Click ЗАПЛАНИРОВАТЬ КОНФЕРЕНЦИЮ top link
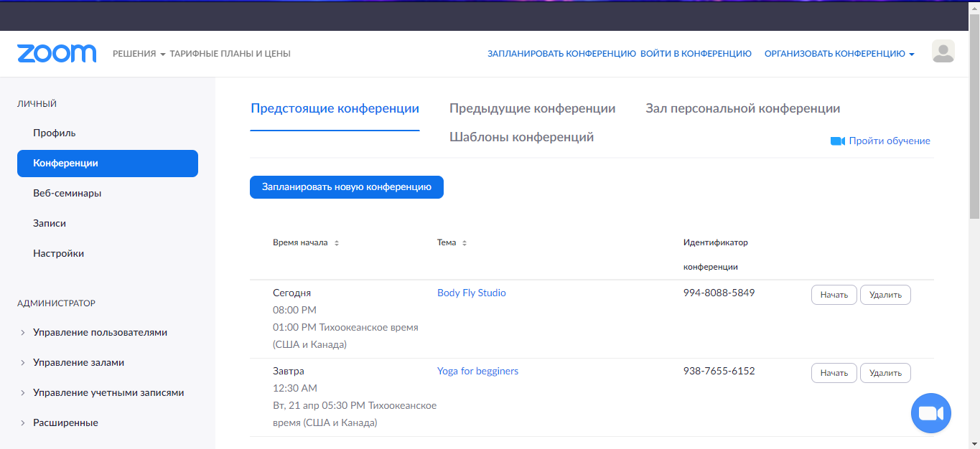The image size is (980, 449). coord(561,54)
